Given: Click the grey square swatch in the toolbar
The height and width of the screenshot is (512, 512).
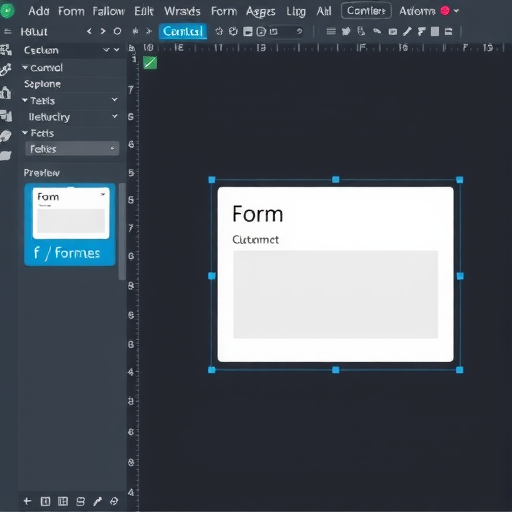Looking at the screenshot, I should click(x=435, y=32).
